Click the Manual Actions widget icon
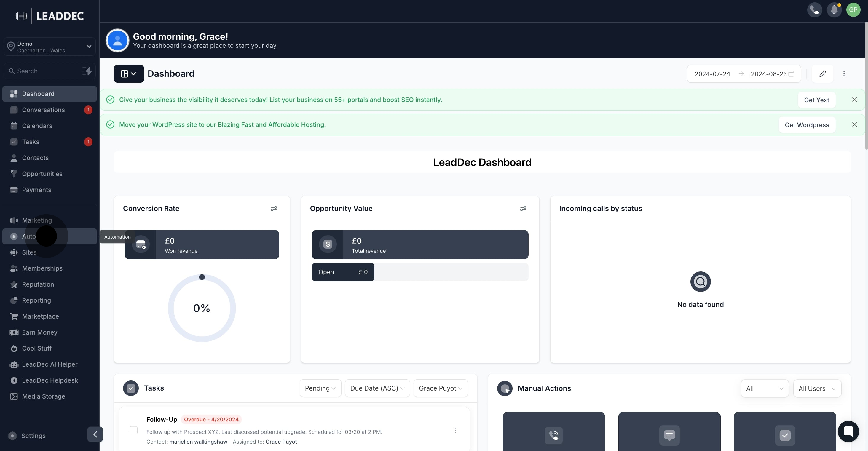Viewport: 868px width, 451px height. 505,389
